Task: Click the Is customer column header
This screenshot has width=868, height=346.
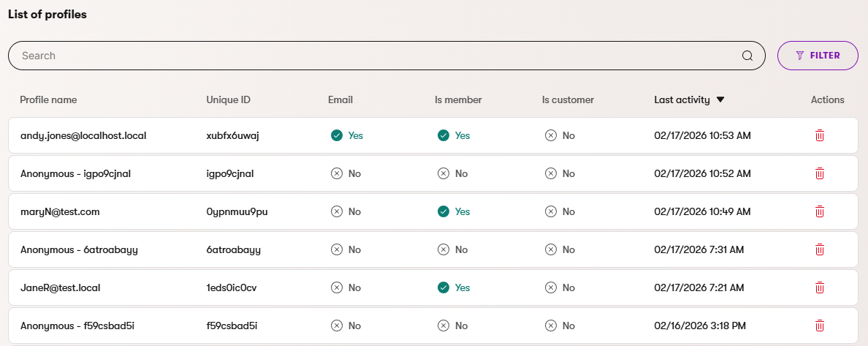Action: coord(568,99)
